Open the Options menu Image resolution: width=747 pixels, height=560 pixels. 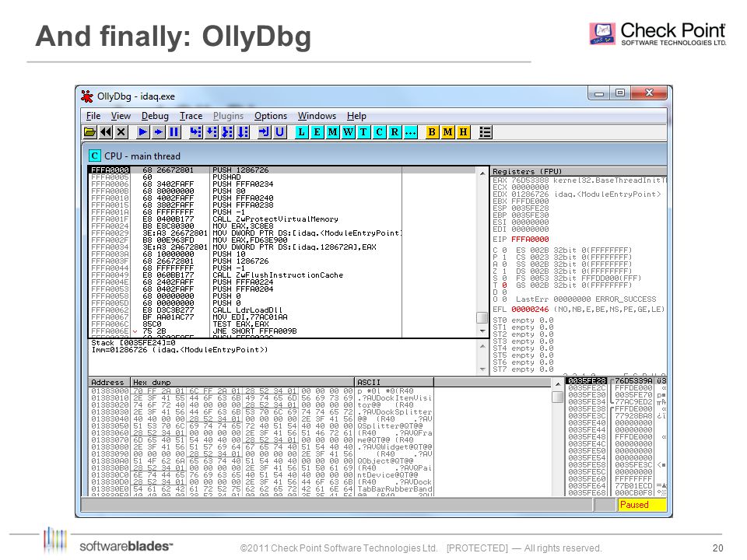[x=271, y=116]
